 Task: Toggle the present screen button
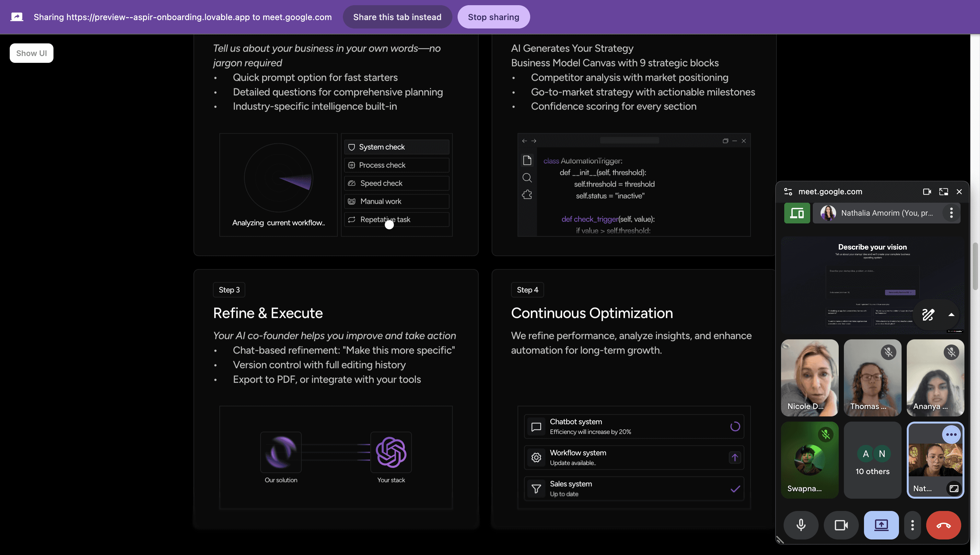tap(881, 525)
